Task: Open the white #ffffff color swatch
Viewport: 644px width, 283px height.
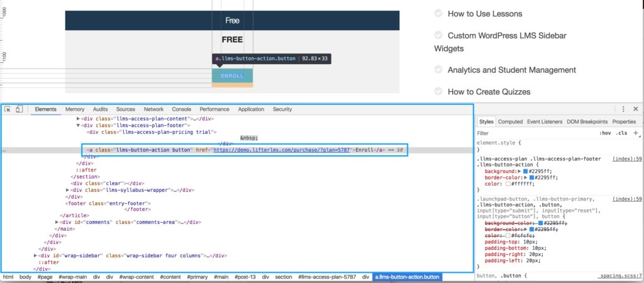Action: pos(508,184)
